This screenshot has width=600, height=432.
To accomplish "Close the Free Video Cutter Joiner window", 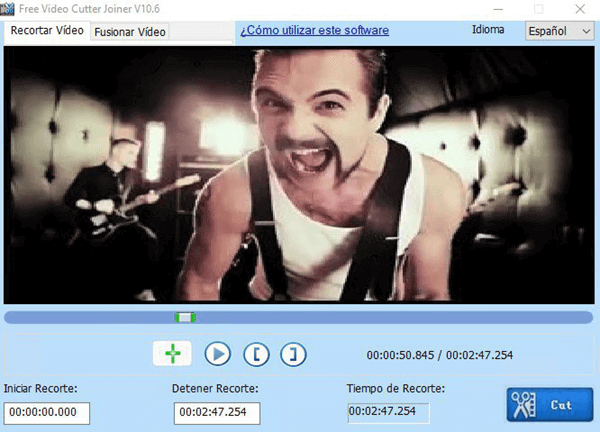I will 581,8.
